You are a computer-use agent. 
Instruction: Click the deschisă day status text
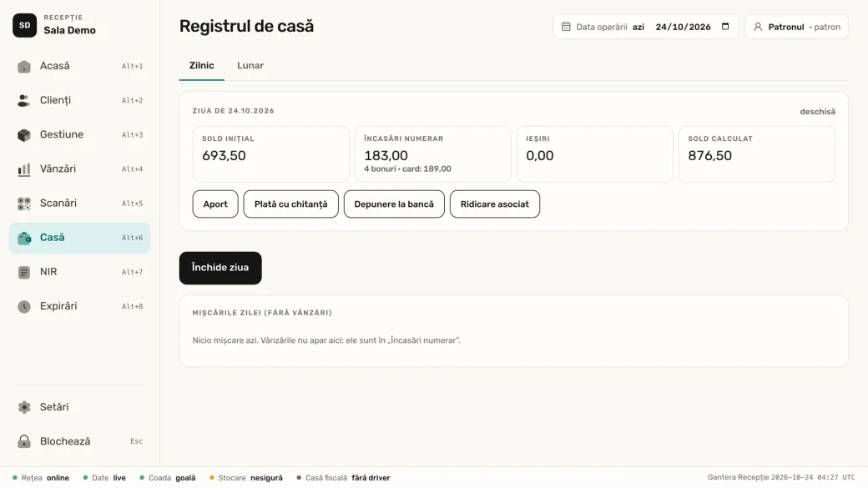pyautogui.click(x=818, y=112)
